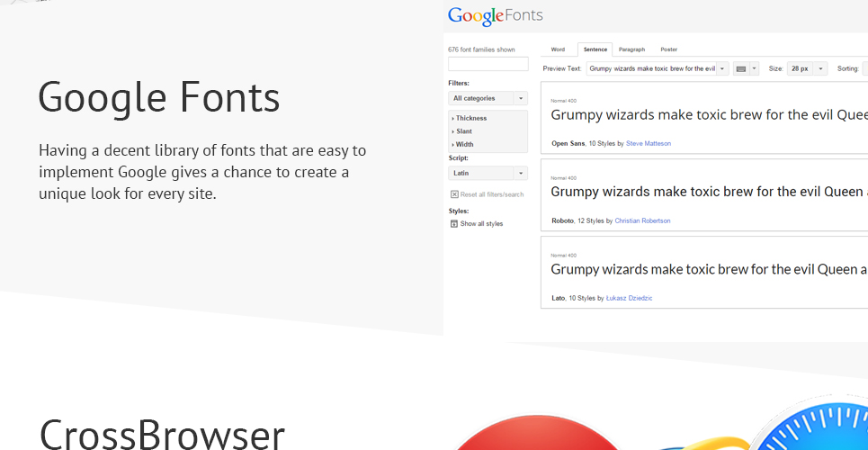868x450 pixels.
Task: Open the Preview Text dropdown arrow
Action: click(x=722, y=68)
